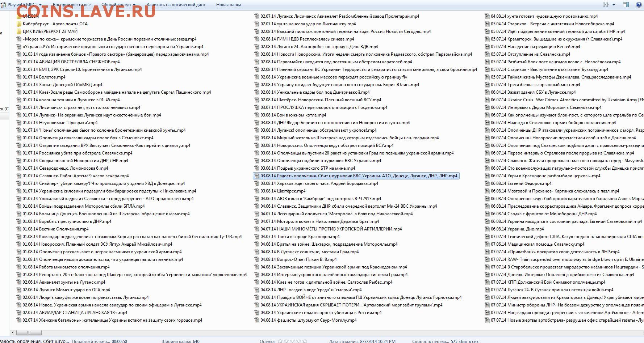The width and height of the screenshot is (644, 343).
Task: Click the horizontal scrollbar thumb
Action: click(29, 333)
